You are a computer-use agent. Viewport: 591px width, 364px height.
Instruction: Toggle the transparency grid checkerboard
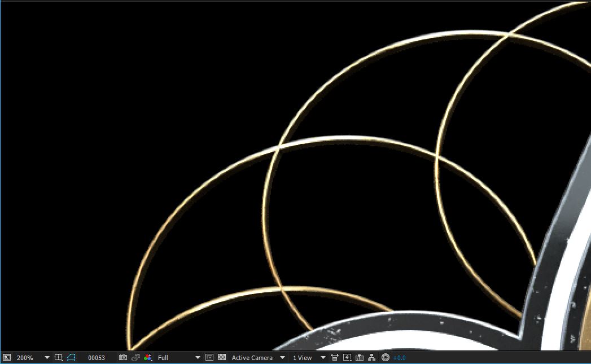(x=222, y=357)
